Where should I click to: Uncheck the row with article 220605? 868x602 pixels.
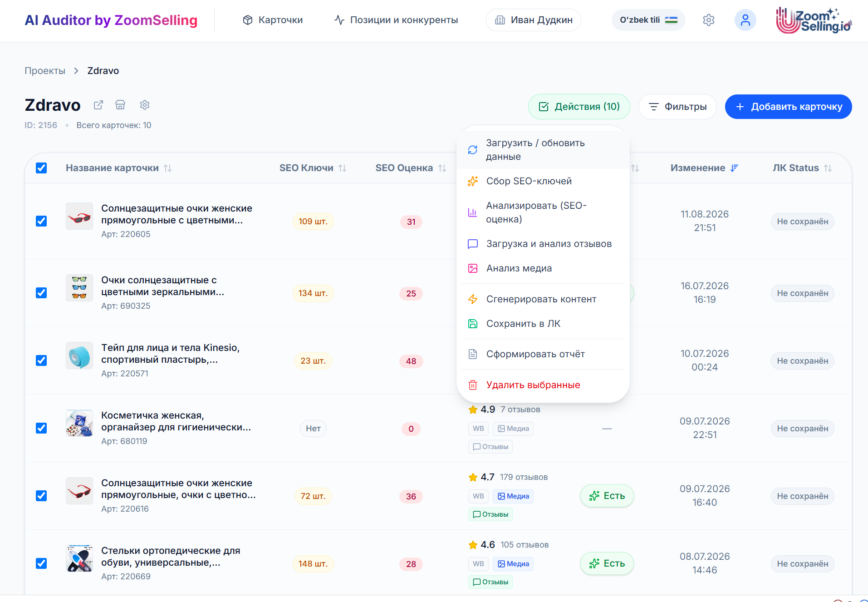point(41,221)
